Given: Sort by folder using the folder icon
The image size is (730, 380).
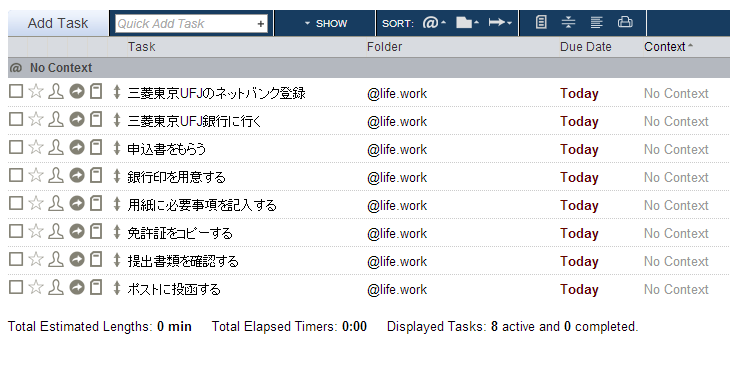Looking at the screenshot, I should 467,22.
